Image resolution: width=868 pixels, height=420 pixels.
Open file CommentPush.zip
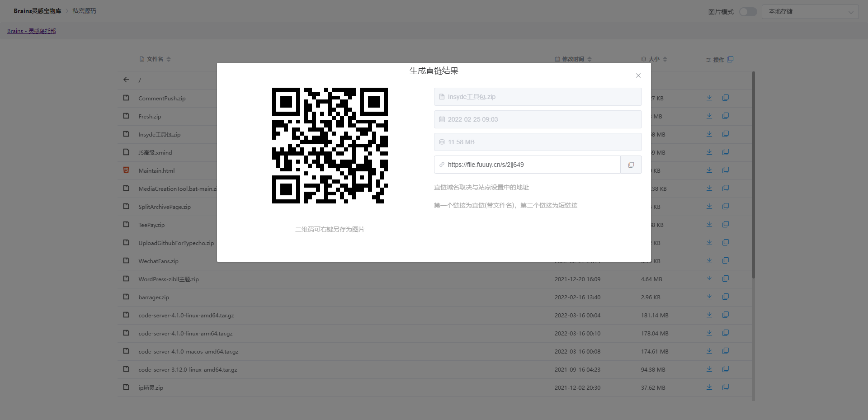162,99
